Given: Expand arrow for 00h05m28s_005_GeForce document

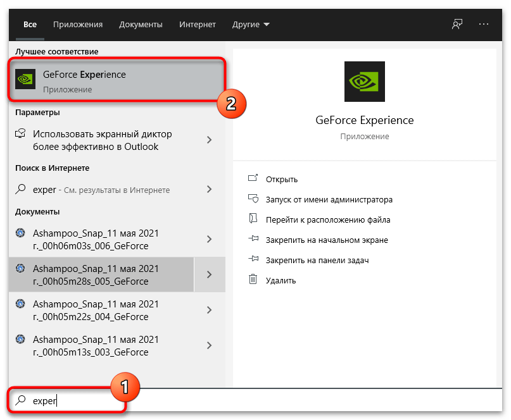Looking at the screenshot, I should [209, 275].
